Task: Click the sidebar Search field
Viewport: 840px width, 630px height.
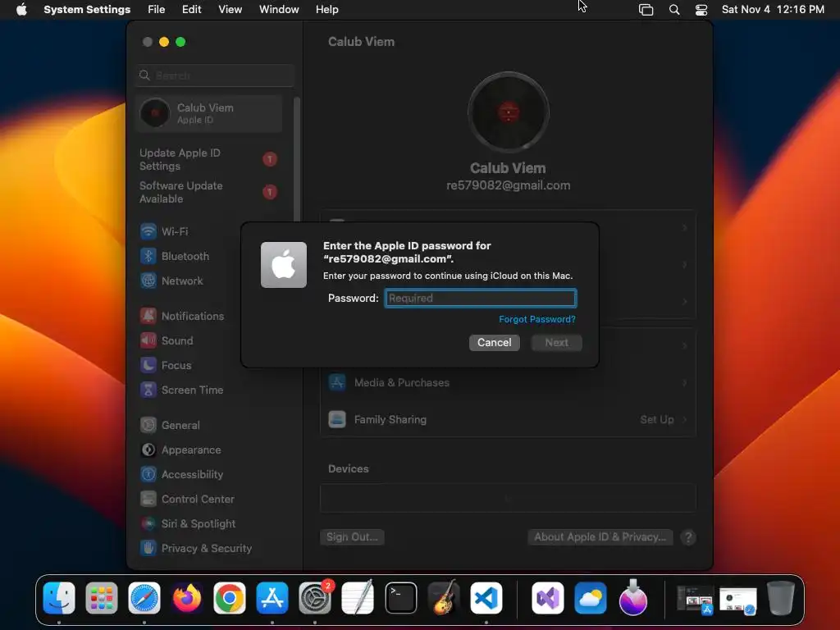Action: point(215,75)
